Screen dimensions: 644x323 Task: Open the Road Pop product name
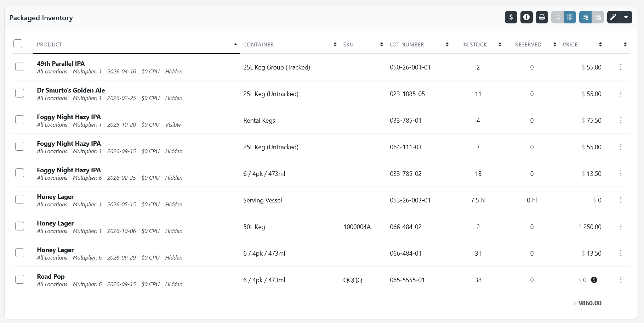[x=51, y=277]
